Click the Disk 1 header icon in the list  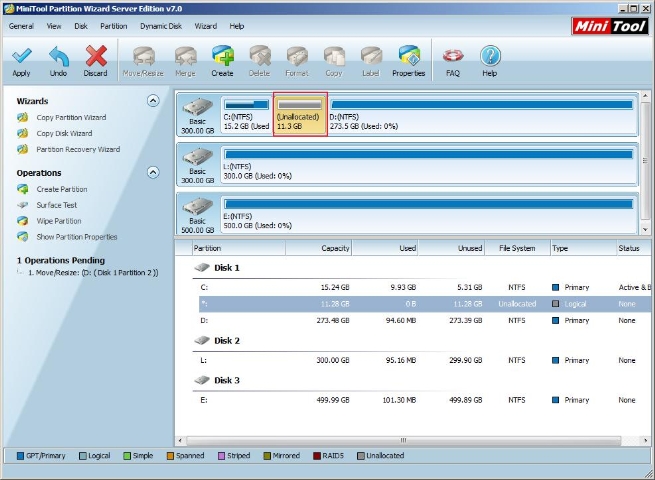pyautogui.click(x=202, y=267)
